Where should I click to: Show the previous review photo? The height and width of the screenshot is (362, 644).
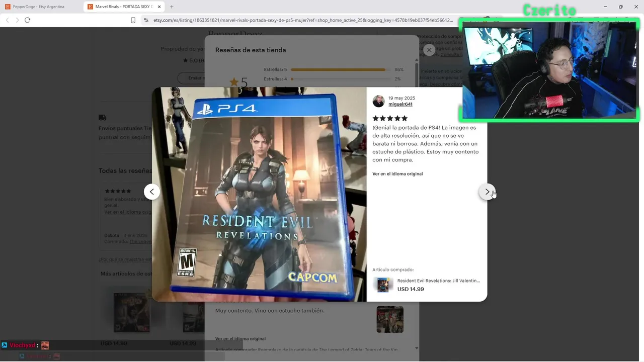point(151,192)
